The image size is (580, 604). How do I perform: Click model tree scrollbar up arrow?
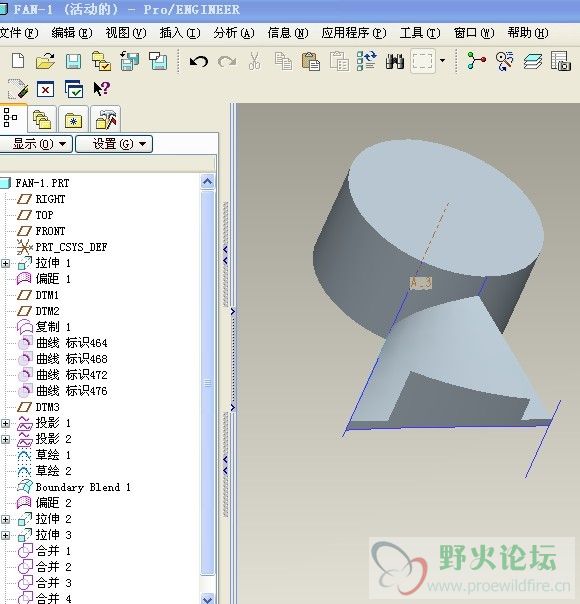tap(208, 181)
